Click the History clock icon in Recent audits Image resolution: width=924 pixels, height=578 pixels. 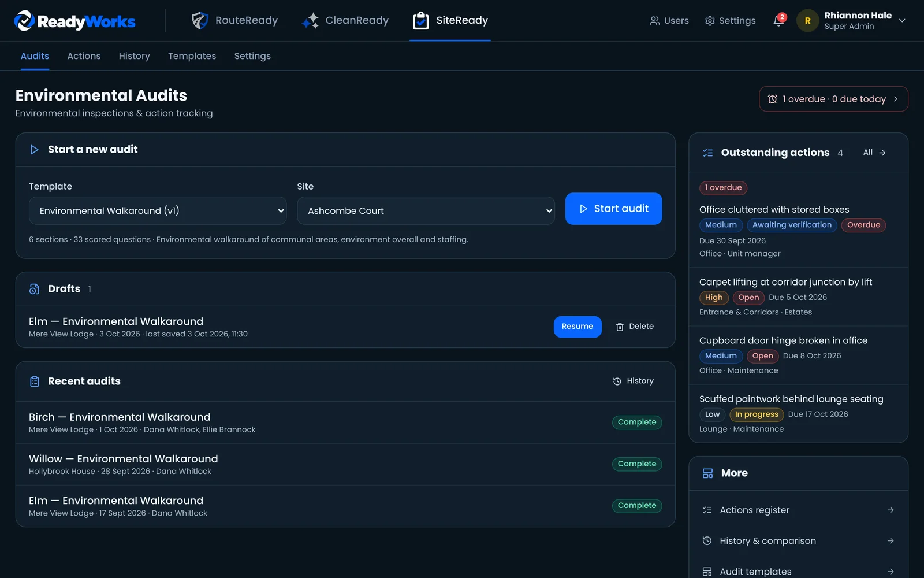[x=617, y=381]
